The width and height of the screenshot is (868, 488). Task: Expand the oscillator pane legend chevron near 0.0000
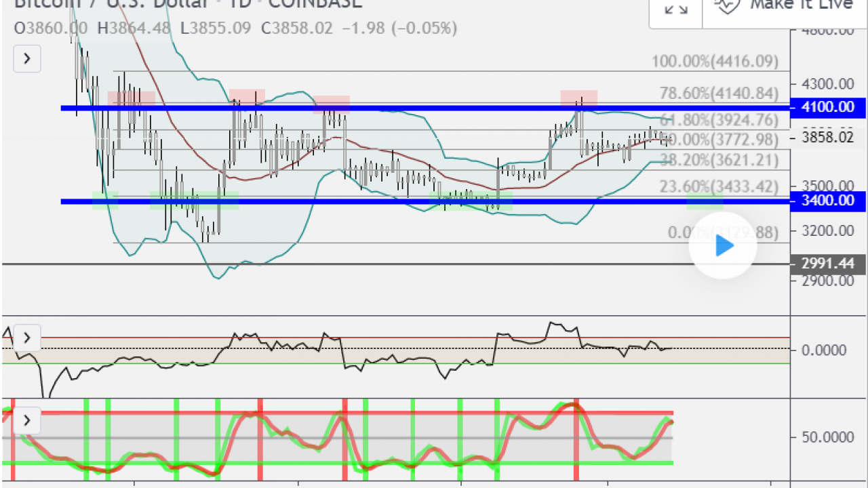(x=27, y=337)
